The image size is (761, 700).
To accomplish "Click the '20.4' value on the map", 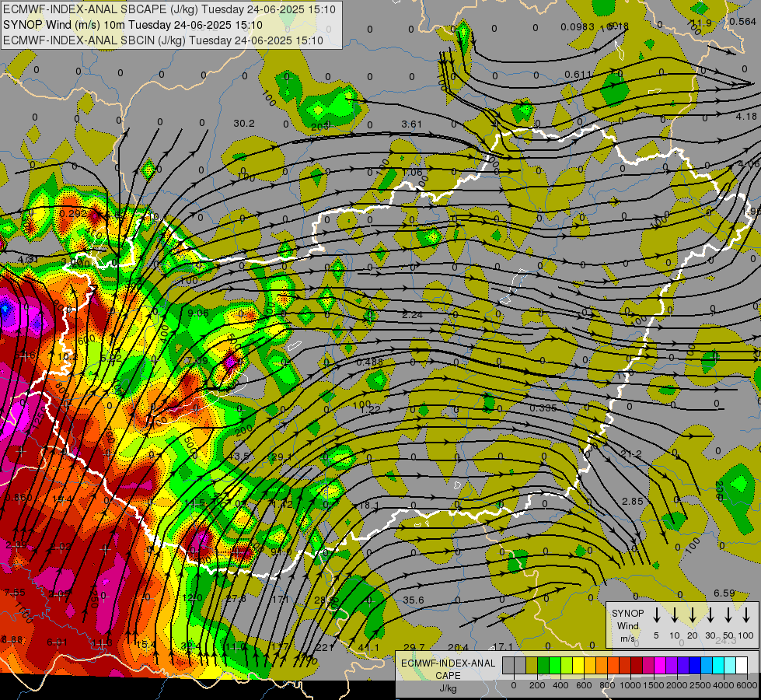I will pos(458,647).
